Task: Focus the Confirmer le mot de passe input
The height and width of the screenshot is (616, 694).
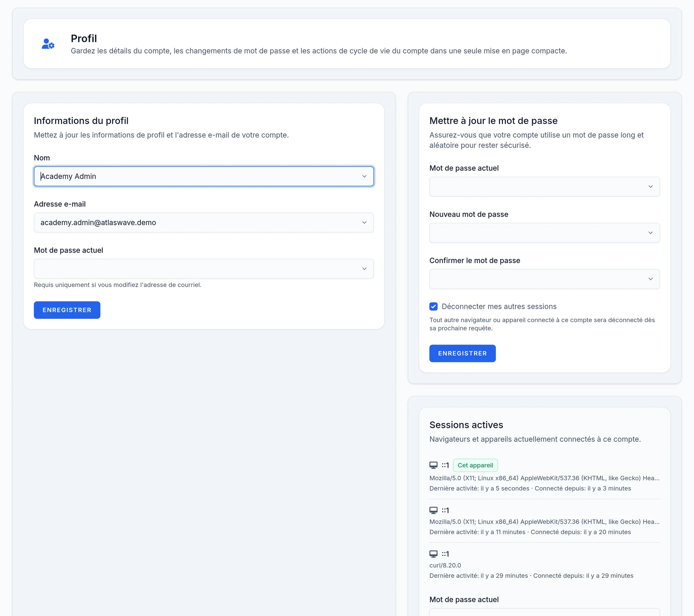Action: (544, 279)
